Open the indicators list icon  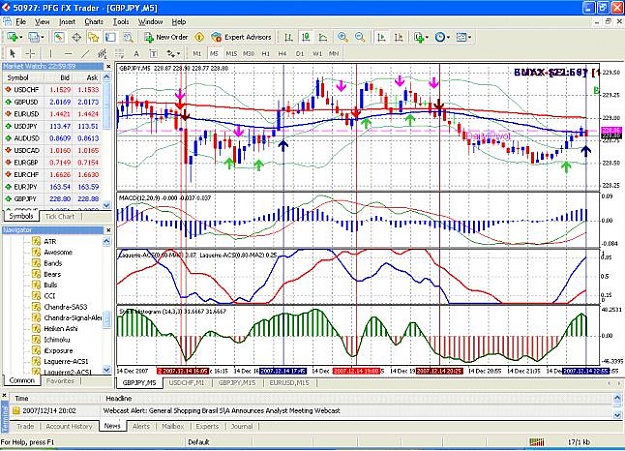click(x=418, y=37)
